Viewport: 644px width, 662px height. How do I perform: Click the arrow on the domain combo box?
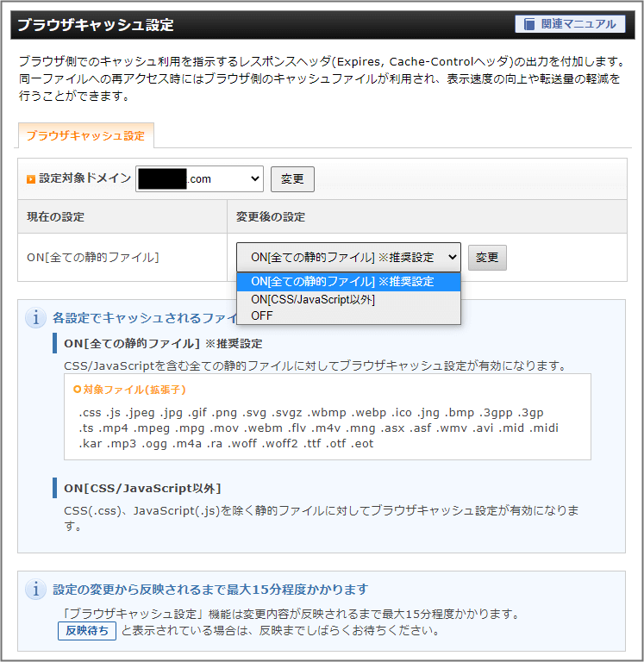[254, 179]
